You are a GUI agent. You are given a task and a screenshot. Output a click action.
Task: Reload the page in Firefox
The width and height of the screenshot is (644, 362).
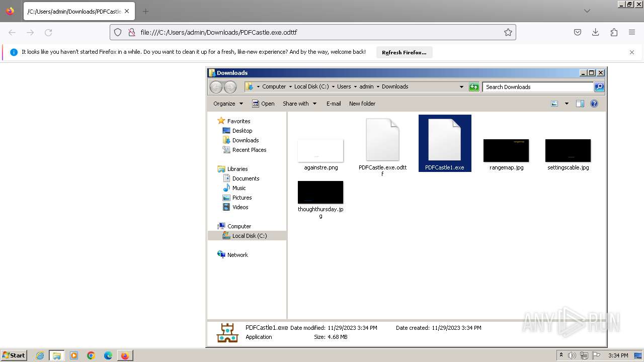pyautogui.click(x=48, y=32)
